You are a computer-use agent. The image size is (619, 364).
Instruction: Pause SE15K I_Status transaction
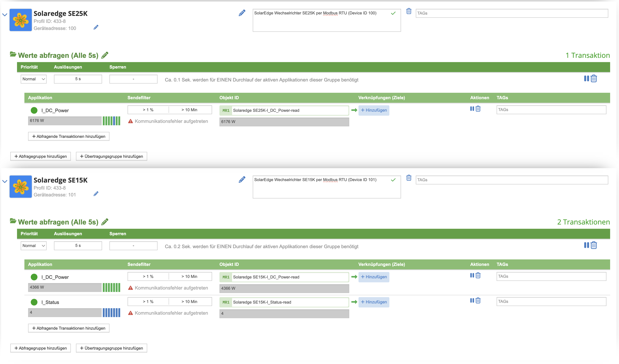point(472,300)
